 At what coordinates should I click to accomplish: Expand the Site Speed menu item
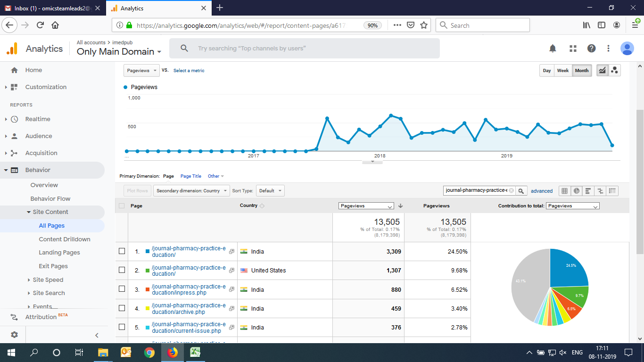[x=48, y=280]
